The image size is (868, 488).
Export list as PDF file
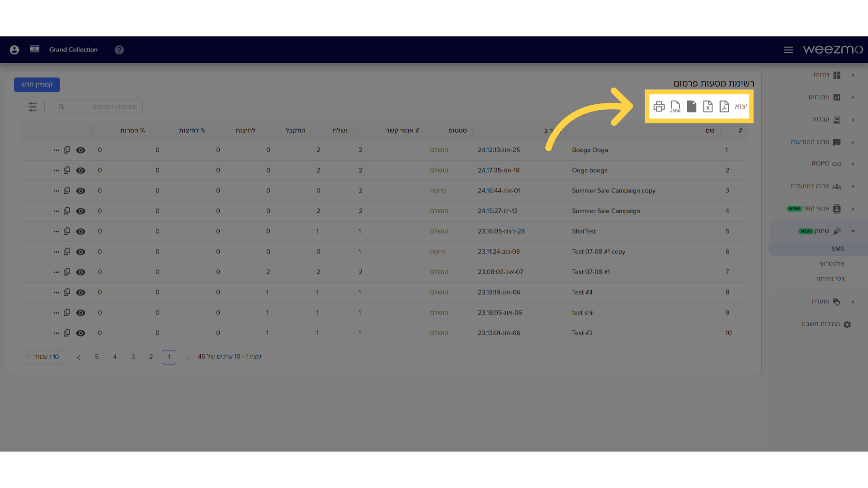pyautogui.click(x=724, y=107)
